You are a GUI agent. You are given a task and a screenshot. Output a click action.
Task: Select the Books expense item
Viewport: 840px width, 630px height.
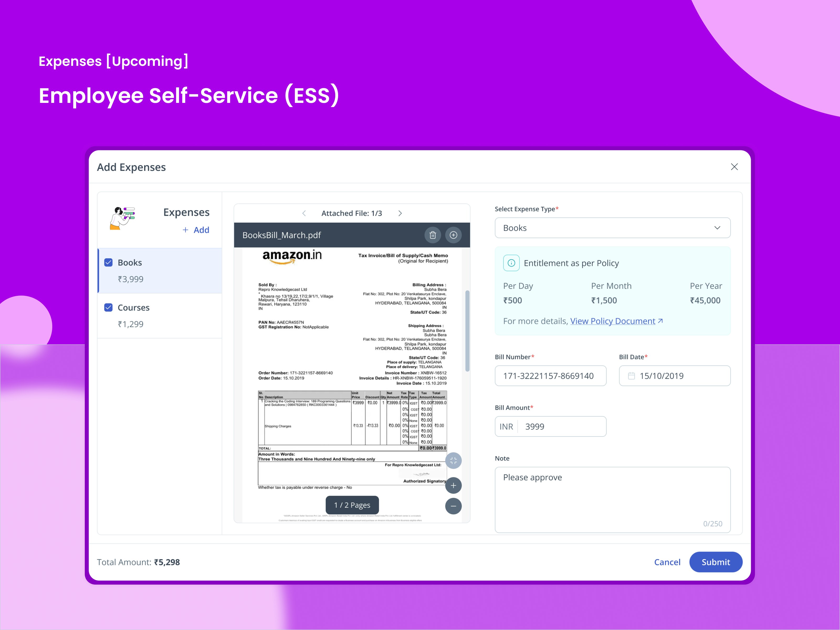click(x=160, y=271)
